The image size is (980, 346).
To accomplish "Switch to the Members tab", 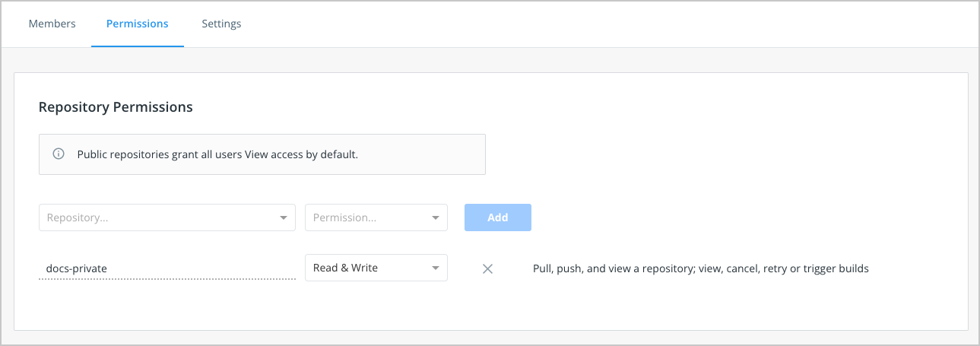I will tap(52, 24).
